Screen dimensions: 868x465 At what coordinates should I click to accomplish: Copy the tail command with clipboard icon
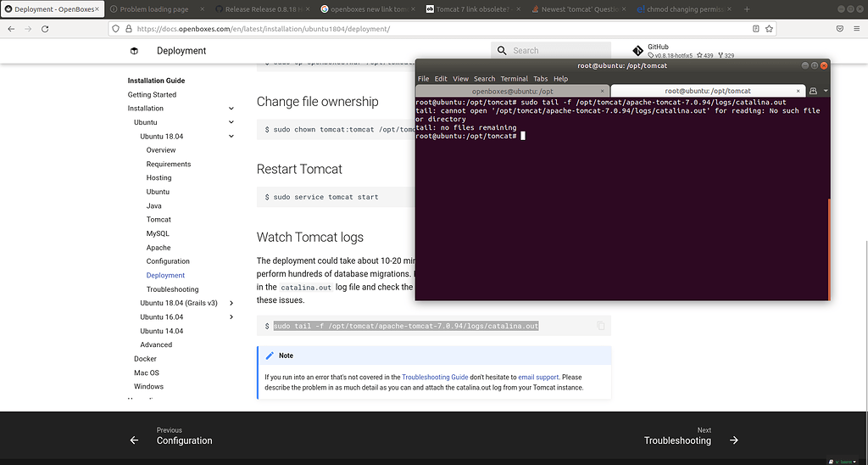point(601,326)
